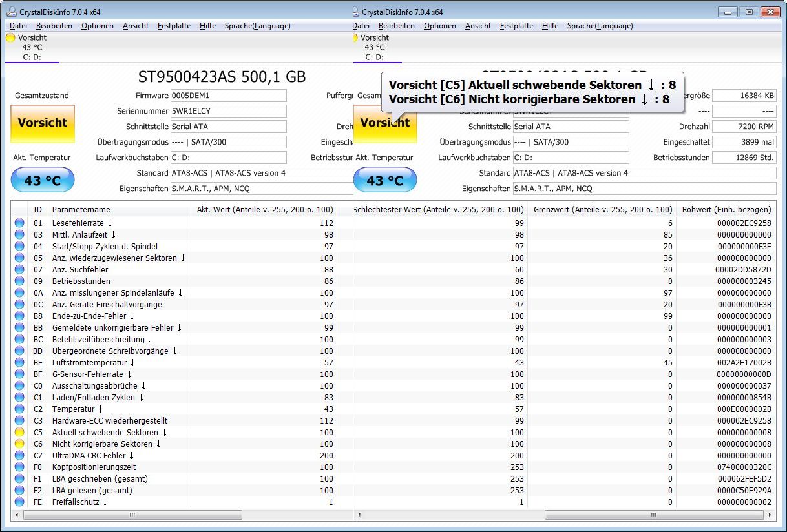Click the status circle of the Anz. Suchfehler row
The width and height of the screenshot is (787, 532).
click(x=19, y=270)
